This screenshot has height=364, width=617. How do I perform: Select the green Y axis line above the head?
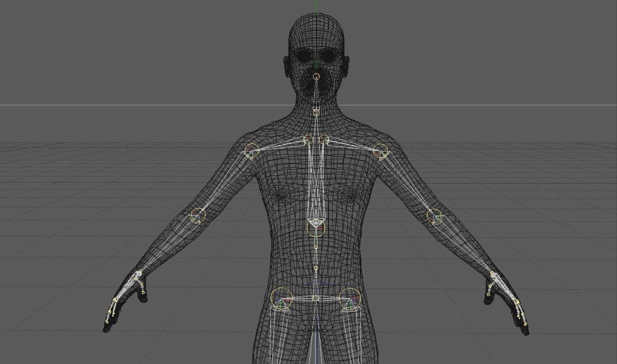click(317, 6)
